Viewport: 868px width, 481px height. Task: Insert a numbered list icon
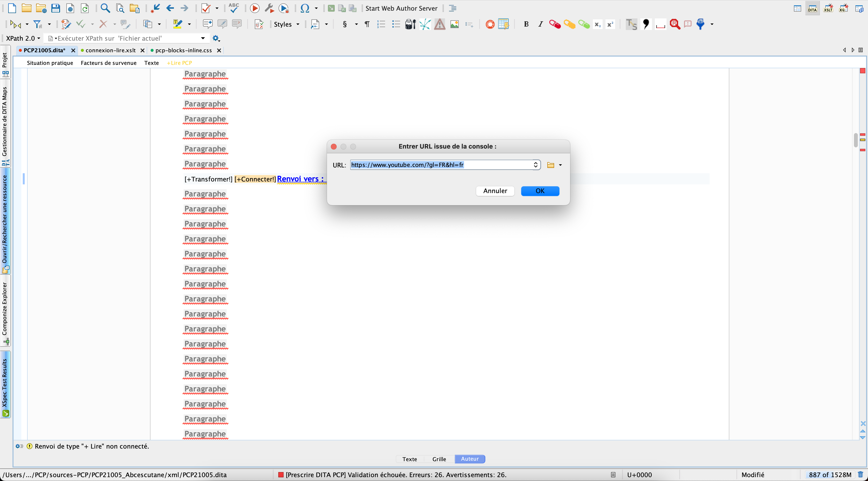tap(381, 24)
